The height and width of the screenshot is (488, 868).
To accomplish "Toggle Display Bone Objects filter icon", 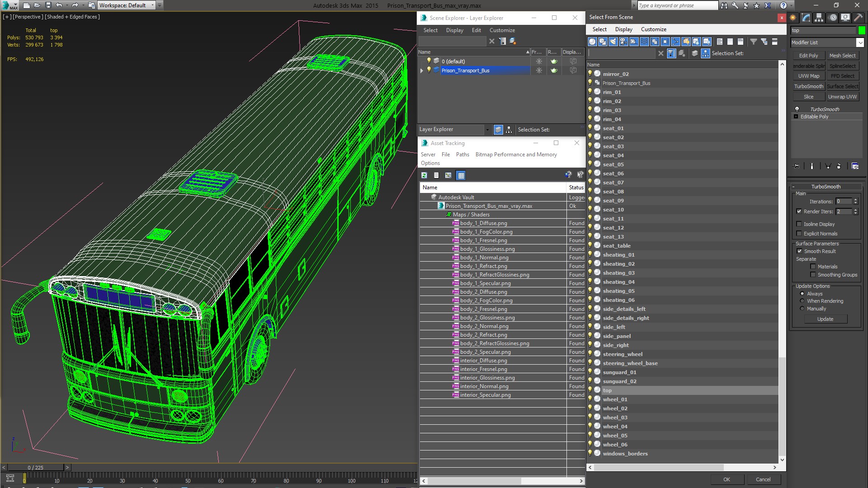I will (675, 42).
